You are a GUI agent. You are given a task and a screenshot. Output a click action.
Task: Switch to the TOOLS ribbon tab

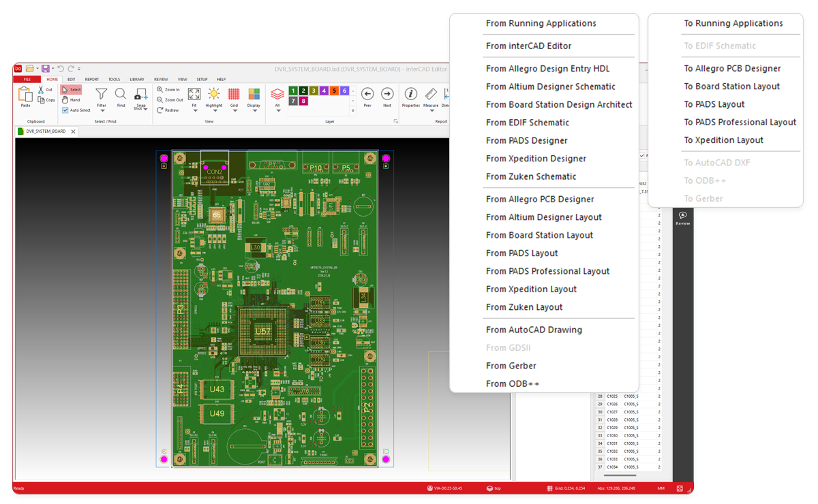[x=114, y=80]
